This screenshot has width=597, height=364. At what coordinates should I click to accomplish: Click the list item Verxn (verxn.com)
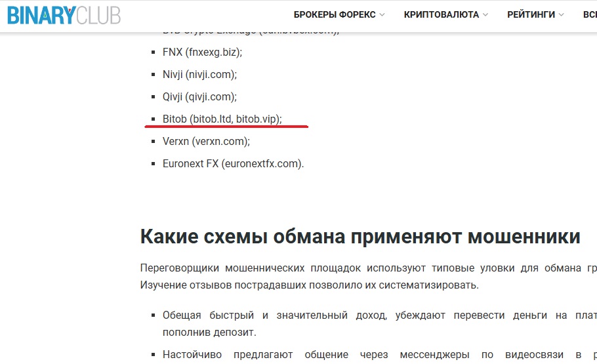pyautogui.click(x=206, y=141)
